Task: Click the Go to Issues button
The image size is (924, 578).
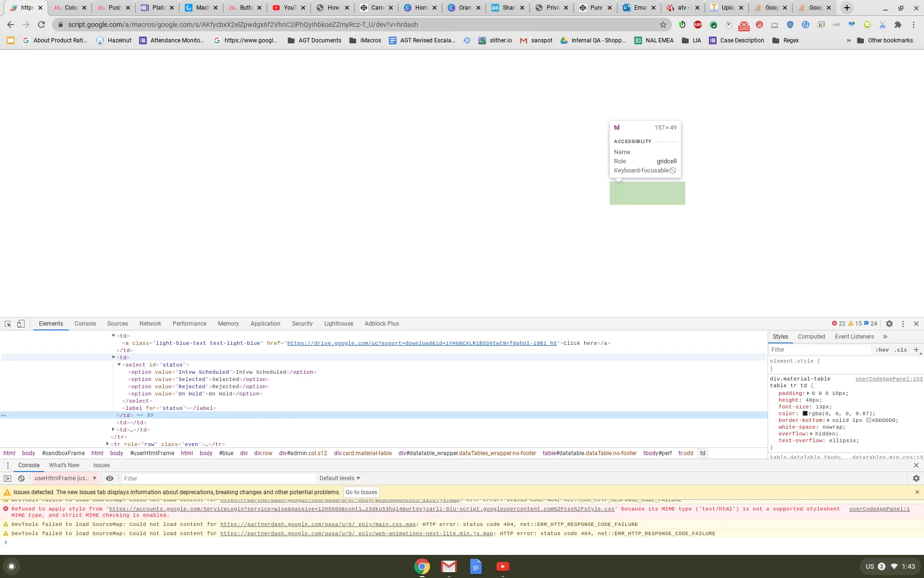Action: click(361, 492)
